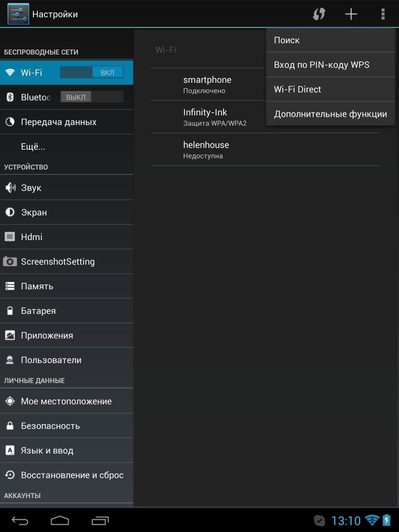Tap the WPS push-button sync icon
Image resolution: width=399 pixels, height=532 pixels.
(x=319, y=14)
